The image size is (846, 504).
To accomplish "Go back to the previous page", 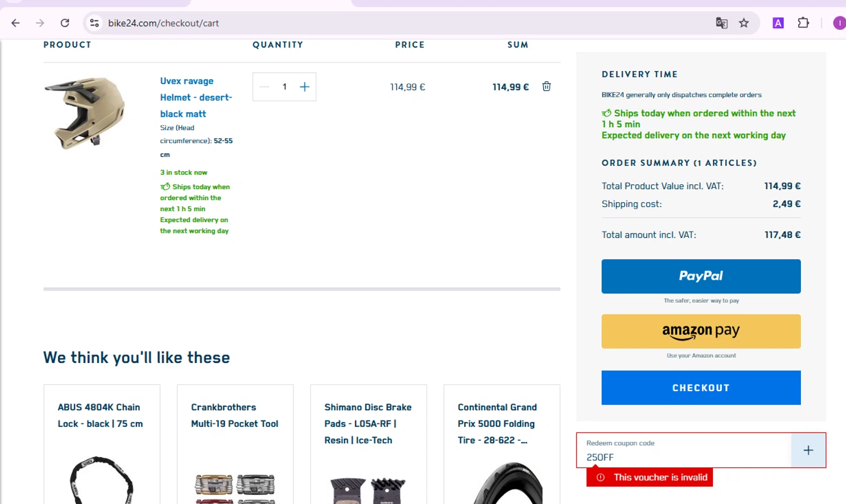I will (16, 23).
